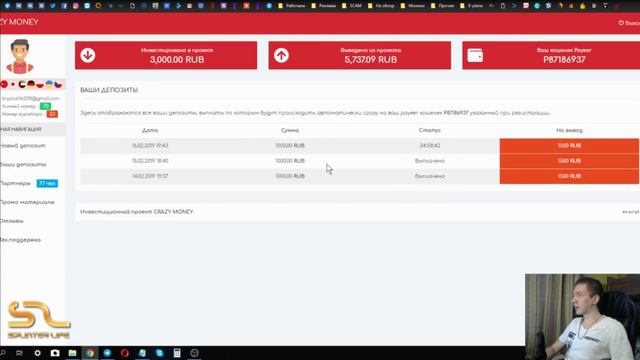Open the Партнеры menu item

pos(16,183)
